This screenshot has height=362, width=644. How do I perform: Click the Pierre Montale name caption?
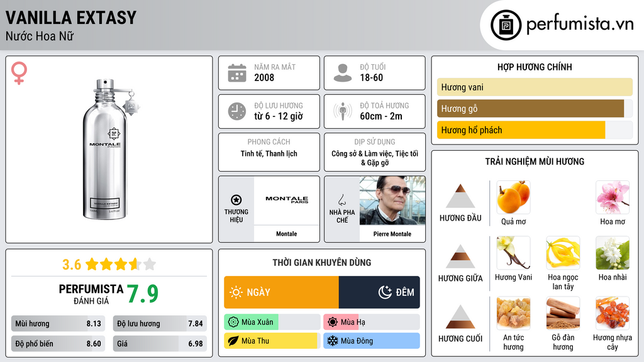[392, 234]
